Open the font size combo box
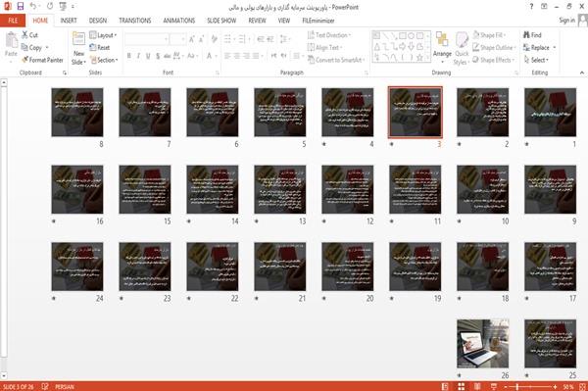The image size is (588, 391). pos(177,39)
